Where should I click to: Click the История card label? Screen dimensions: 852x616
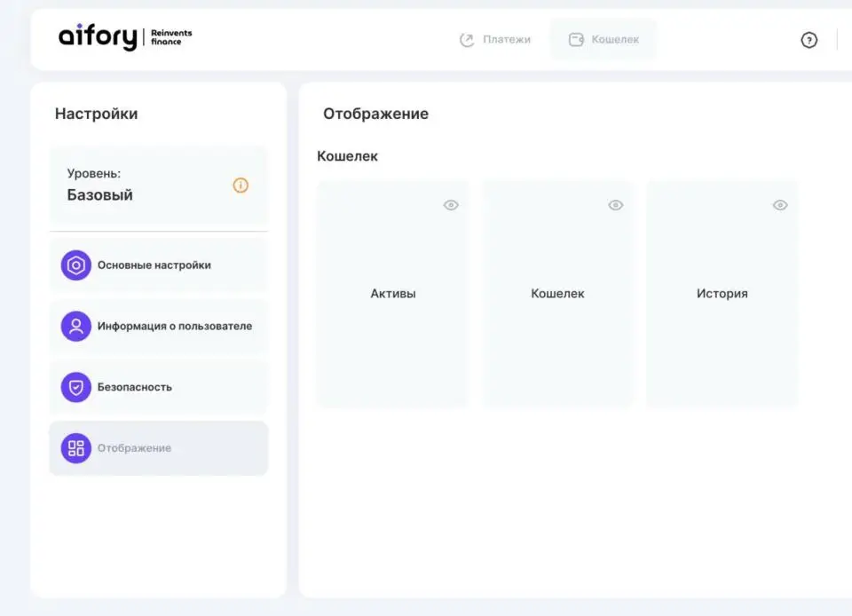click(722, 293)
